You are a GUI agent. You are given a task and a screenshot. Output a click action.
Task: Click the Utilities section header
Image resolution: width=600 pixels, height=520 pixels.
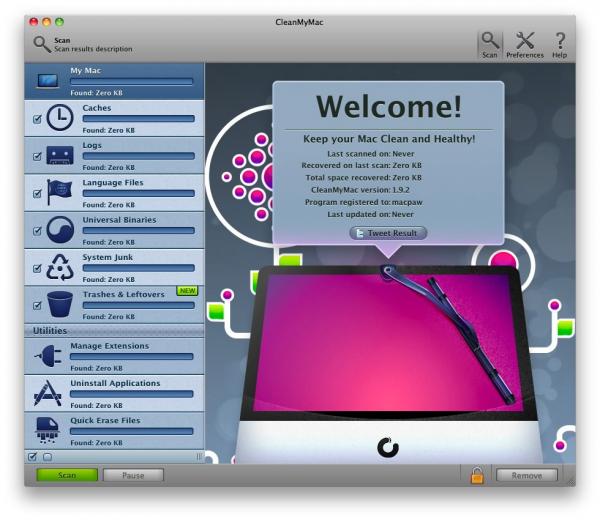114,331
